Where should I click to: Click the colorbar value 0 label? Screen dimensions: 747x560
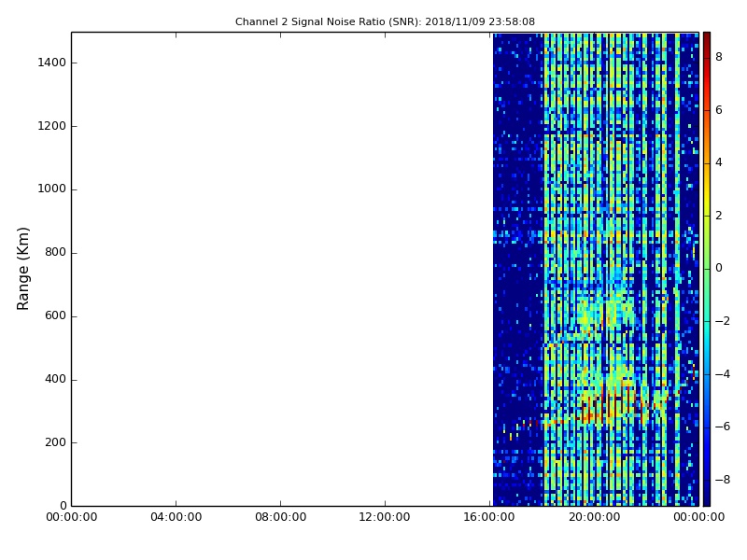(719, 268)
